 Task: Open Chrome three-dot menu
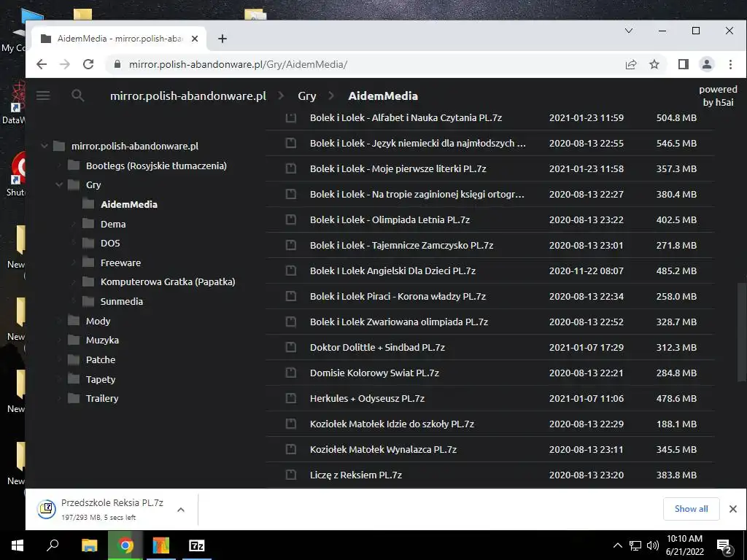click(x=730, y=64)
